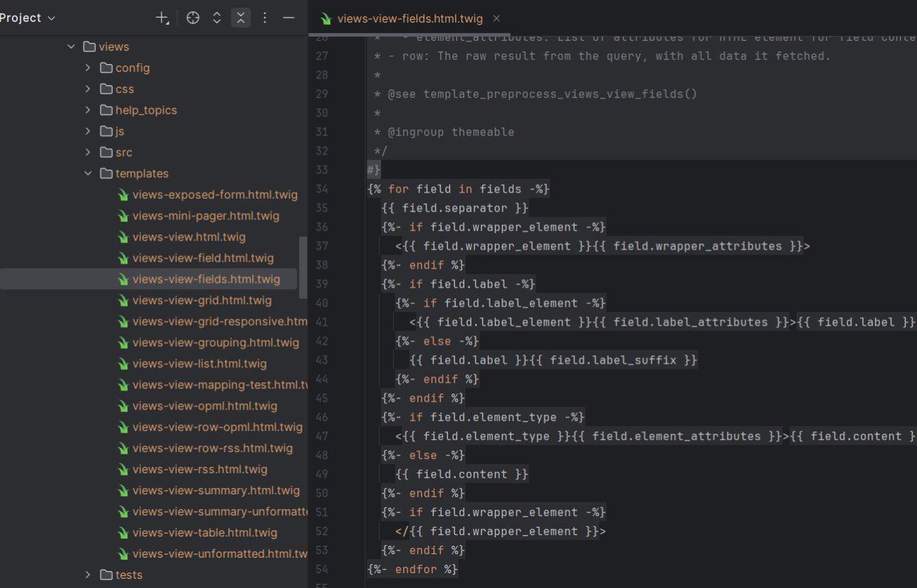Hide the Project tool window
Screen dimensions: 917x588
click(x=289, y=18)
